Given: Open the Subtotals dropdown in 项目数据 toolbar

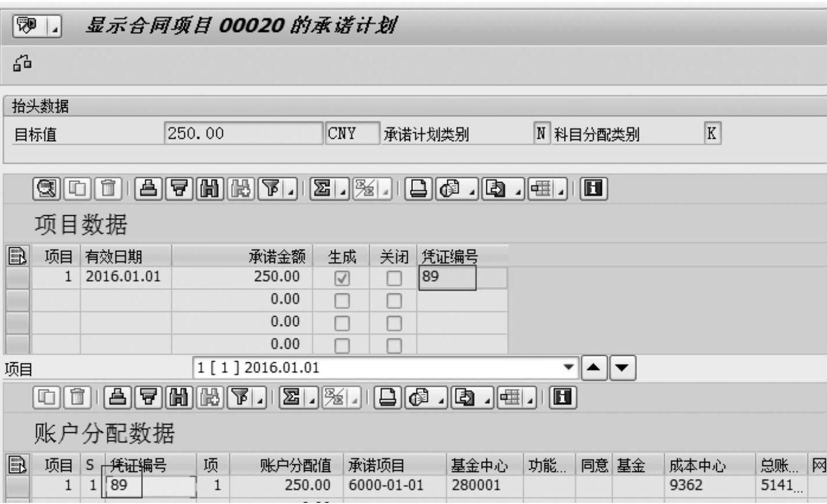Looking at the screenshot, I should click(386, 189).
